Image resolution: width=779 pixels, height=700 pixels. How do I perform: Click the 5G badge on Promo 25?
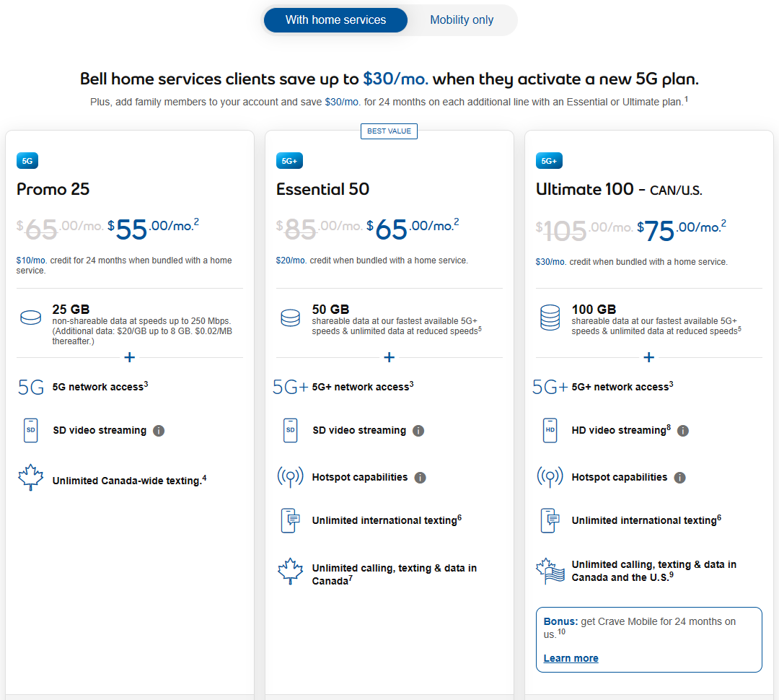[27, 161]
